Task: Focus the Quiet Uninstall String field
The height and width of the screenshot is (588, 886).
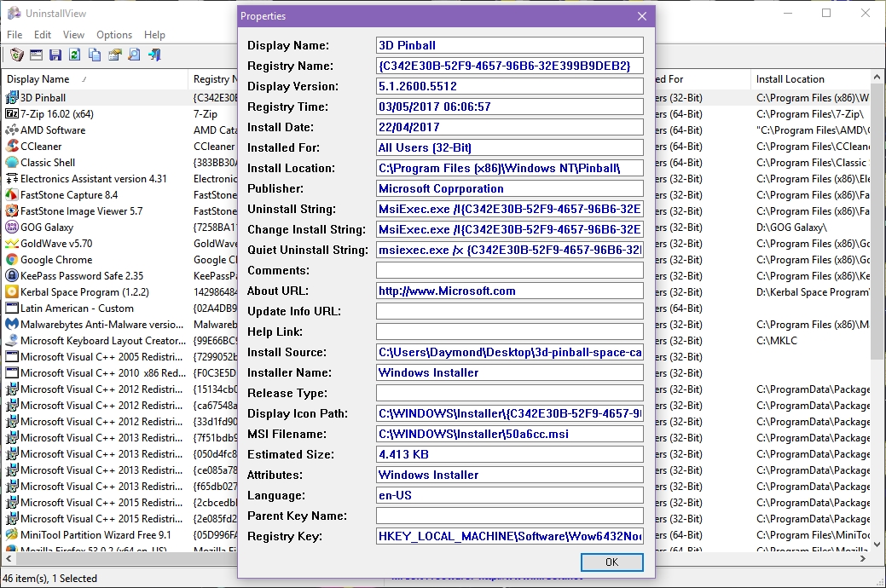Action: coord(510,250)
